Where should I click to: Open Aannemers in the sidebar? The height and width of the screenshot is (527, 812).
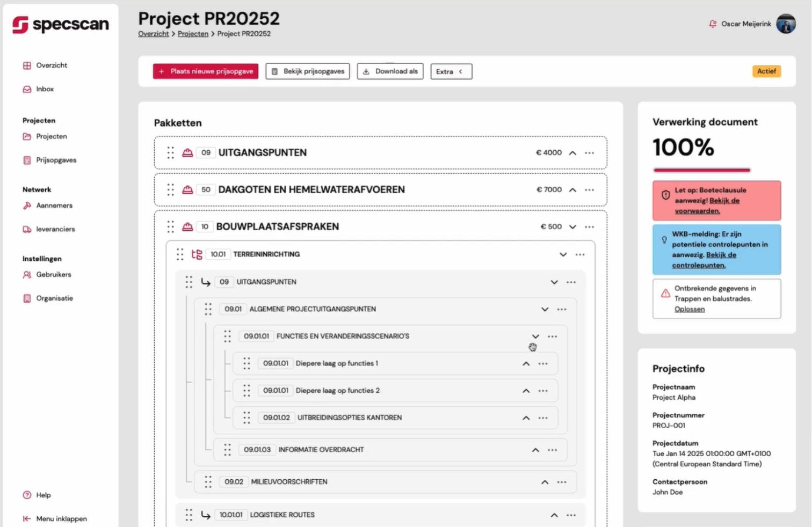54,206
